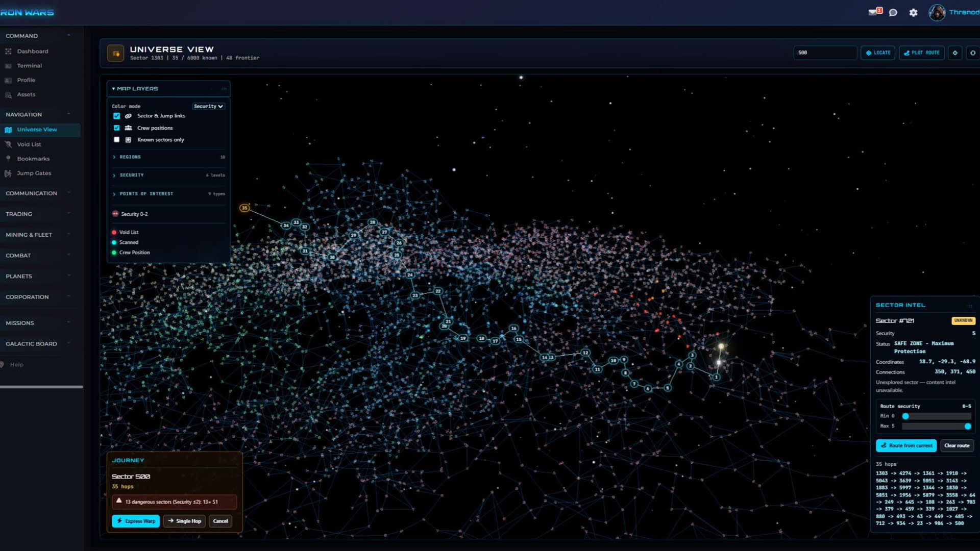Collapse the Navigation sidebar group
980x551 pixels.
click(x=38, y=114)
